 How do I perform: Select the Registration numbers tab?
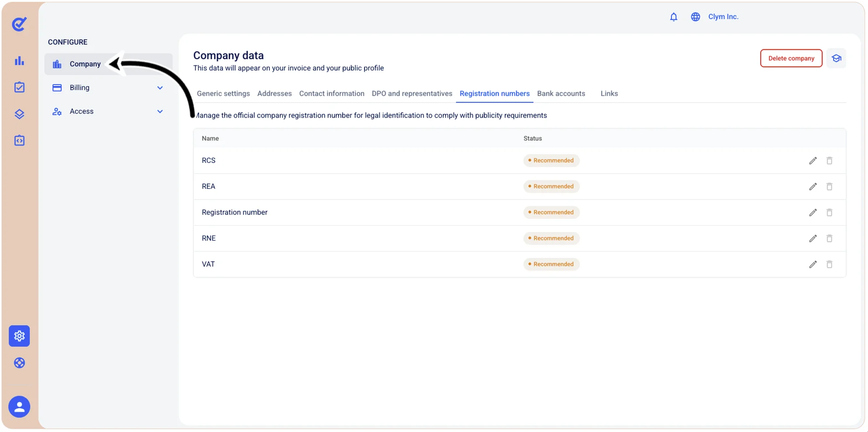tap(494, 94)
